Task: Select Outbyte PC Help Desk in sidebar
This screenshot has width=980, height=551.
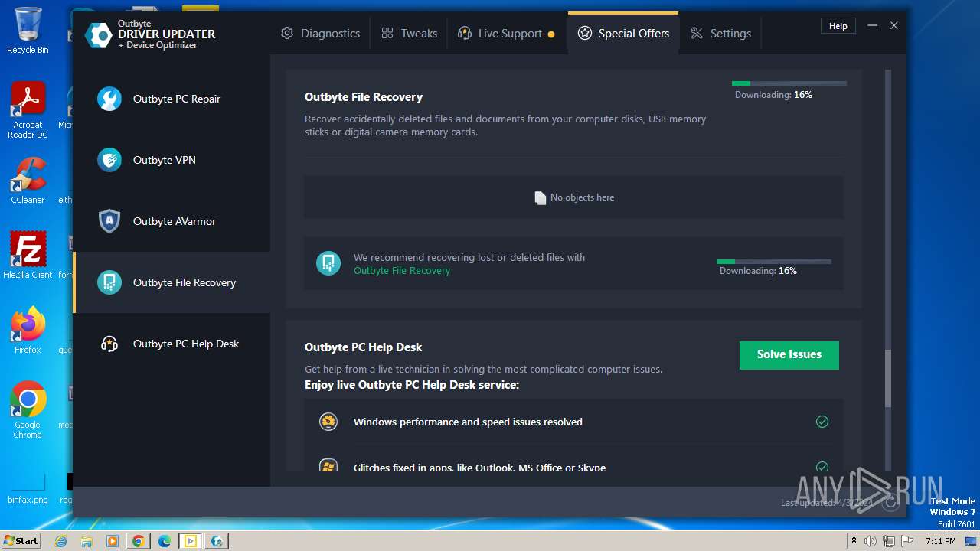Action: (171, 344)
